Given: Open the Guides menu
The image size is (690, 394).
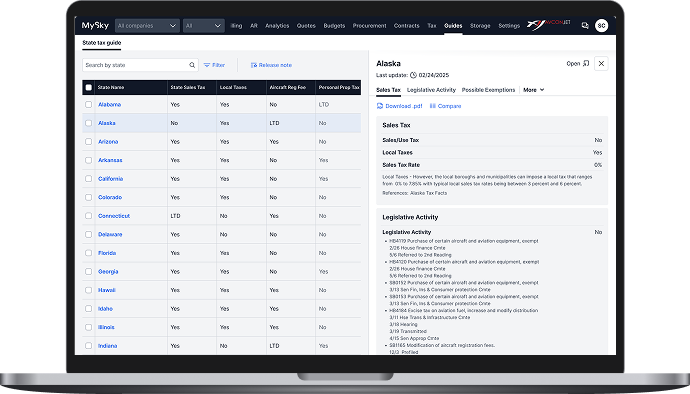Looking at the screenshot, I should [453, 26].
